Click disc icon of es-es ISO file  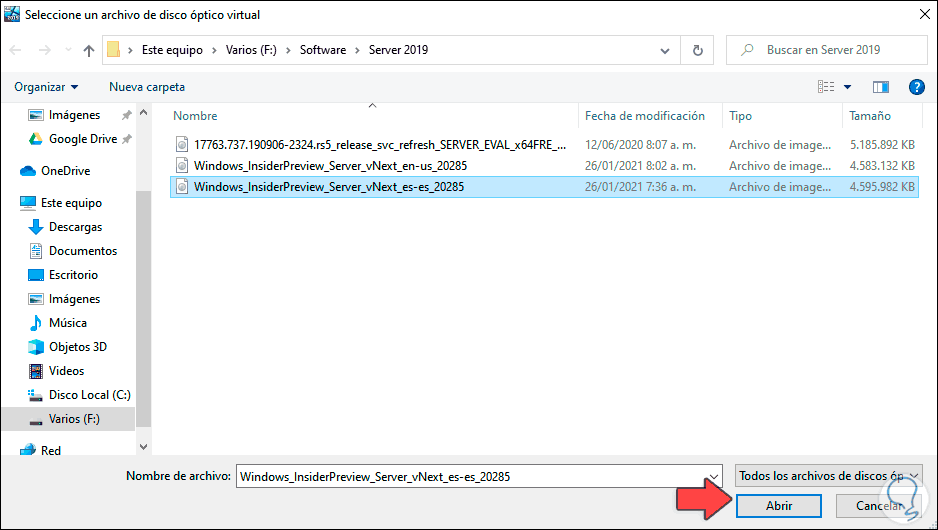[182, 187]
